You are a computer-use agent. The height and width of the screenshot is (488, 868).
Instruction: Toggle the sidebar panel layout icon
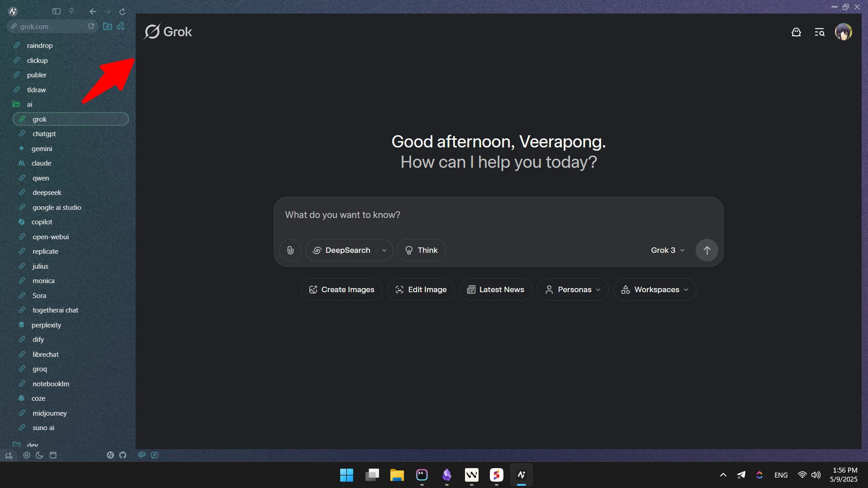point(56,11)
